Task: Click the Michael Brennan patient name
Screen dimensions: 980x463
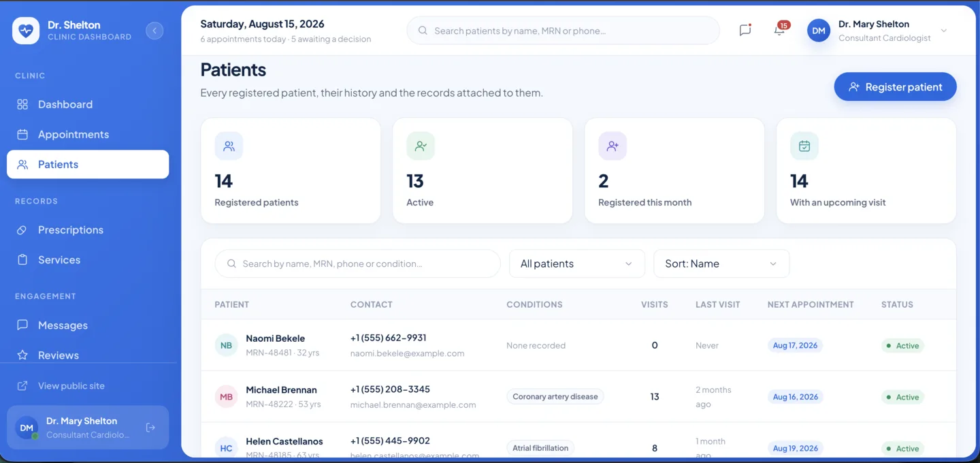Action: click(x=281, y=390)
